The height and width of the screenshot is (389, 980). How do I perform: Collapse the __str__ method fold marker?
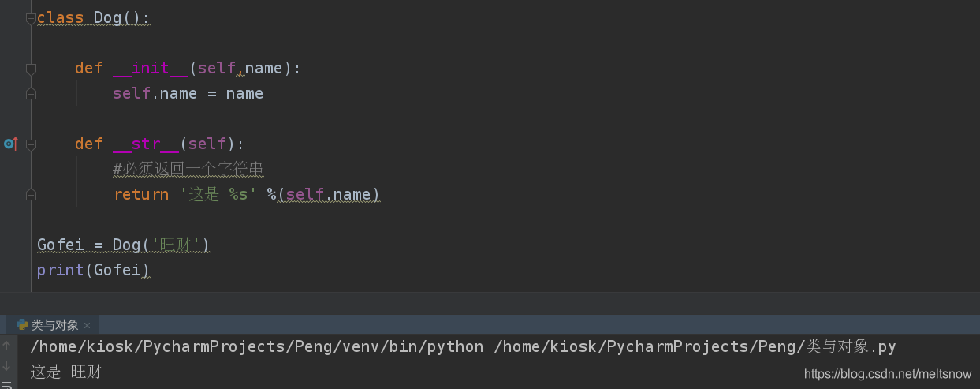31,144
